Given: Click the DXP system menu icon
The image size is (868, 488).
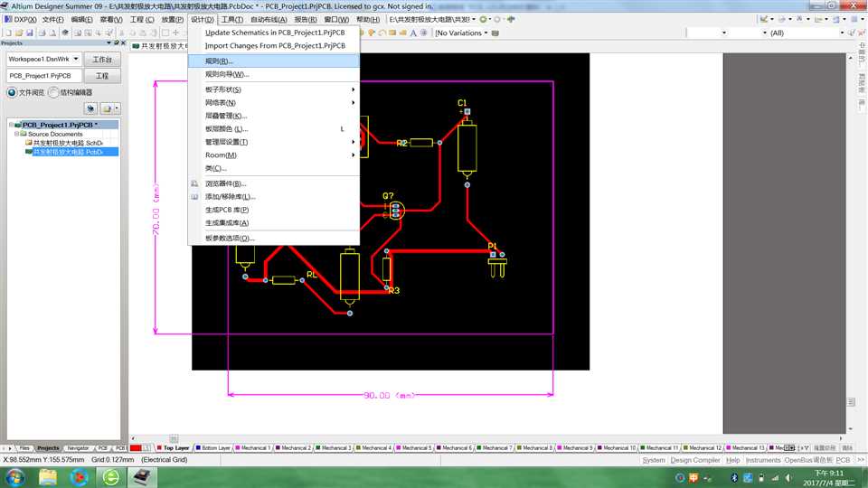Looking at the screenshot, I should (x=8, y=19).
